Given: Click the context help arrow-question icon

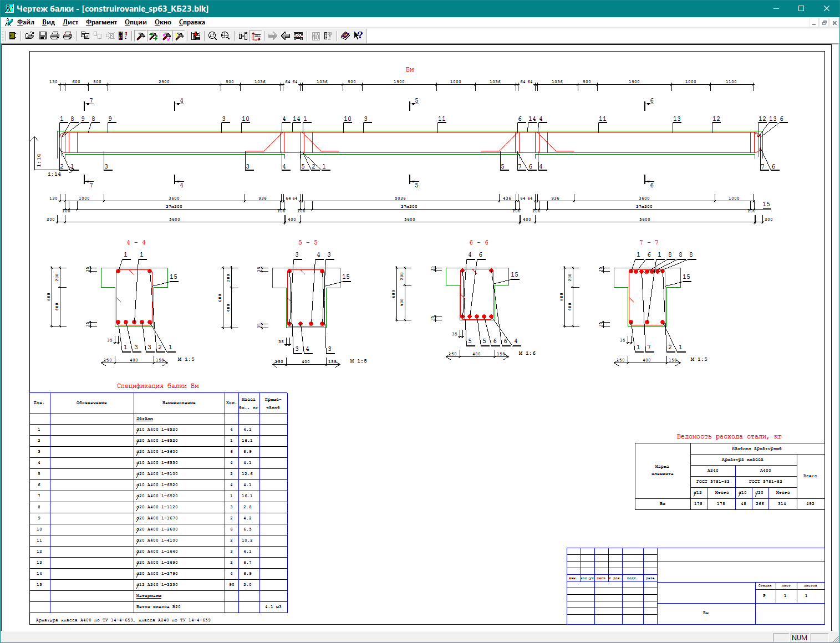Looking at the screenshot, I should click(358, 36).
